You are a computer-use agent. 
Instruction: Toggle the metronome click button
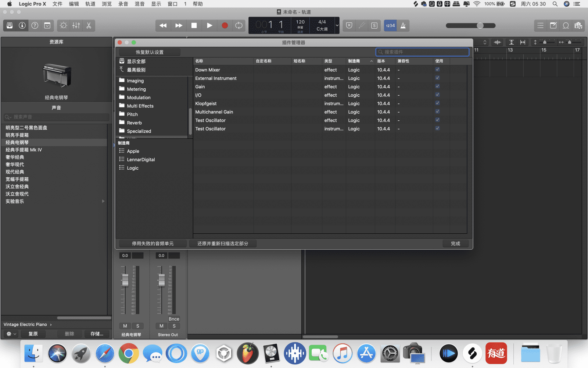coord(403,25)
